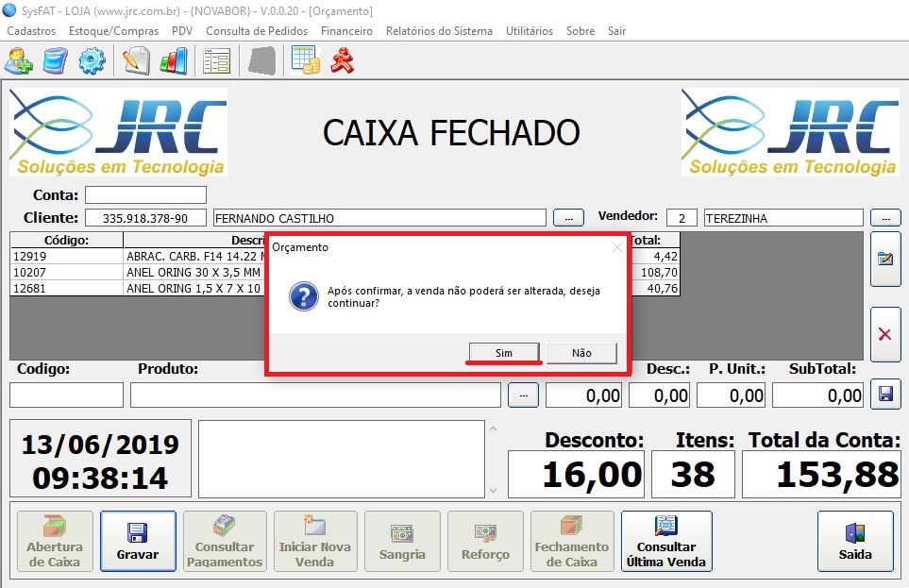Click the client CPF field 335.918.378-90
The width and height of the screenshot is (909, 588).
[145, 218]
